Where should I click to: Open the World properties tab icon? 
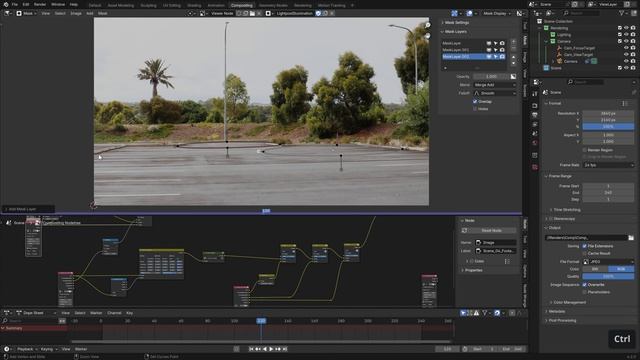coord(535,143)
